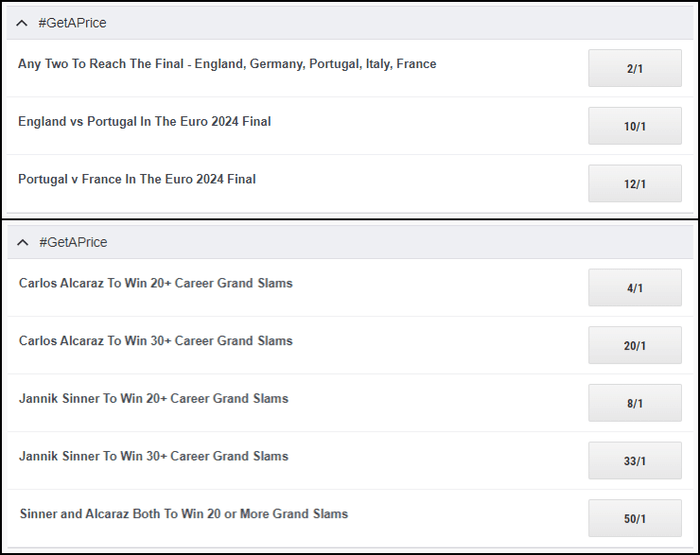Click 8/1 odds for Sinner 20+ Grand Slams
This screenshot has height=555, width=700.
click(x=635, y=404)
